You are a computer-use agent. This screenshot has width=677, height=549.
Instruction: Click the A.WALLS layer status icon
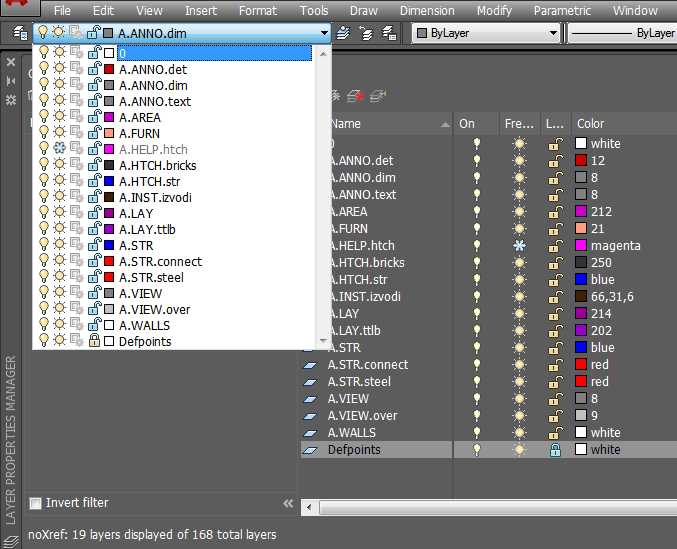coord(310,433)
